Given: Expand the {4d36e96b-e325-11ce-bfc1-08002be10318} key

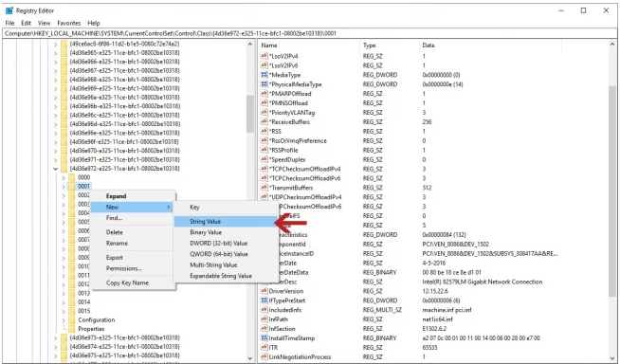Looking at the screenshot, I should click(x=55, y=106).
